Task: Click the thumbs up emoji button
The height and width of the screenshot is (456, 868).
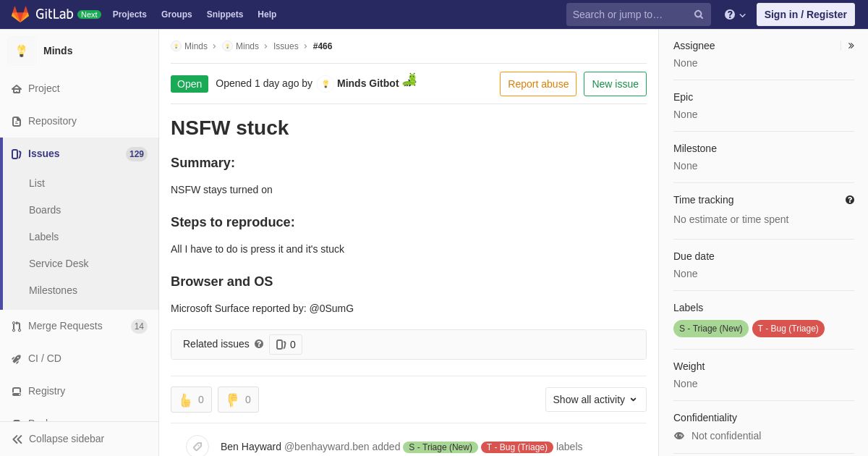Action: click(191, 400)
